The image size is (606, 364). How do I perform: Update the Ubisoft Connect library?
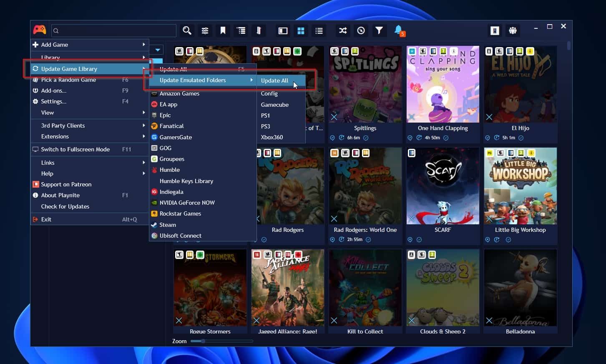point(203,236)
